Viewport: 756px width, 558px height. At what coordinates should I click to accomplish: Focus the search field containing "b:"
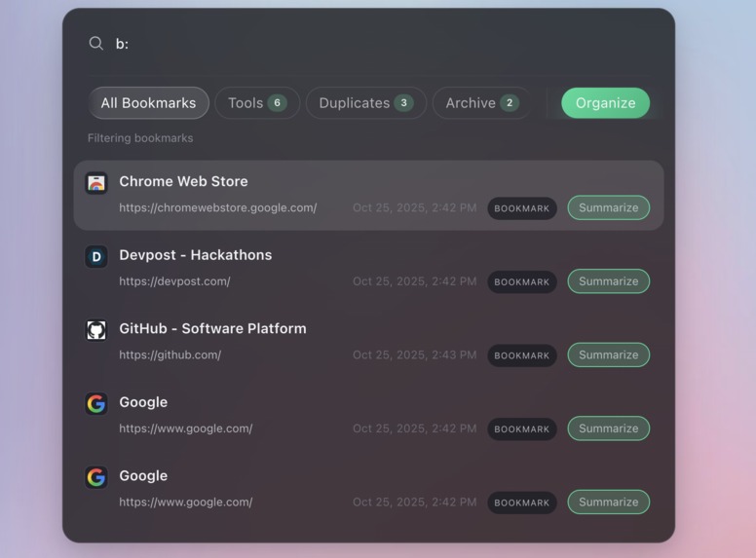368,44
